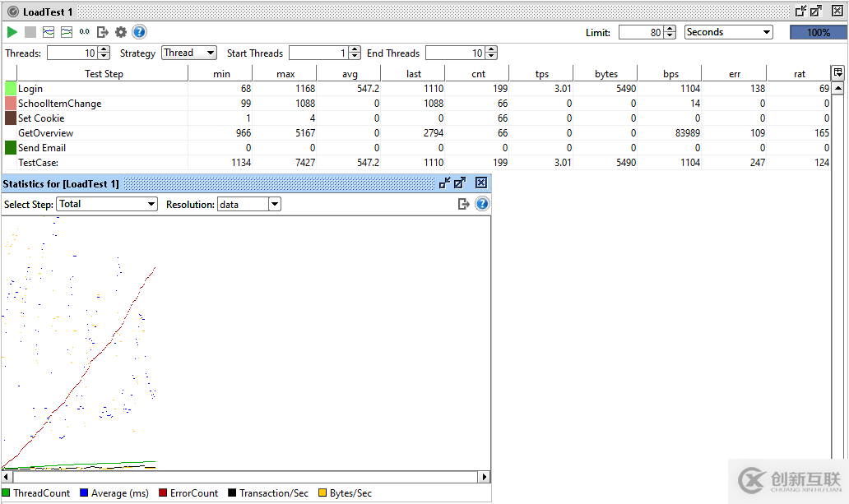Open help in the Statistics panel
Viewport: 849px width, 504px height.
point(482,204)
